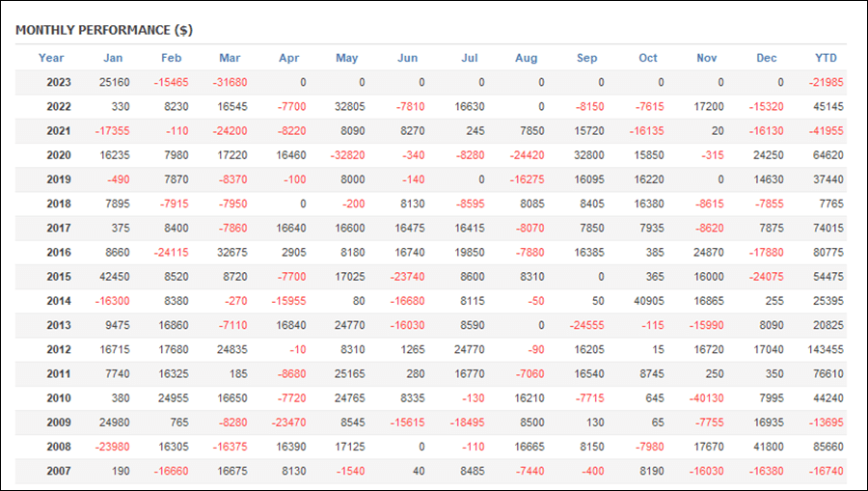
Task: Click the May column header
Action: [347, 58]
